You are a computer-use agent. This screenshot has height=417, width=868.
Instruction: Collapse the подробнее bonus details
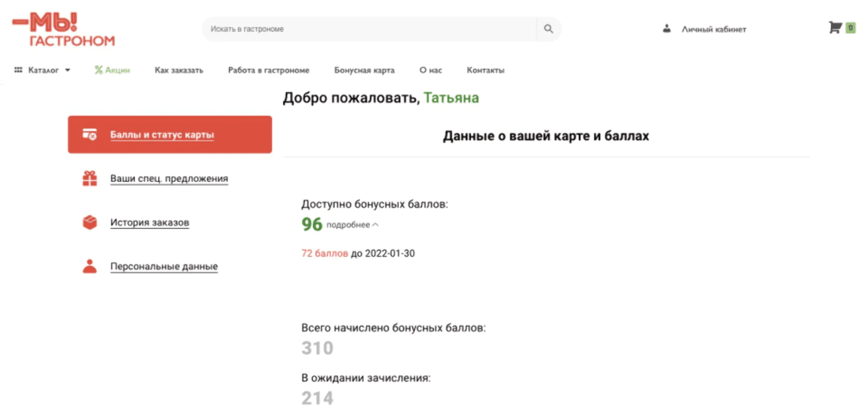tap(352, 225)
